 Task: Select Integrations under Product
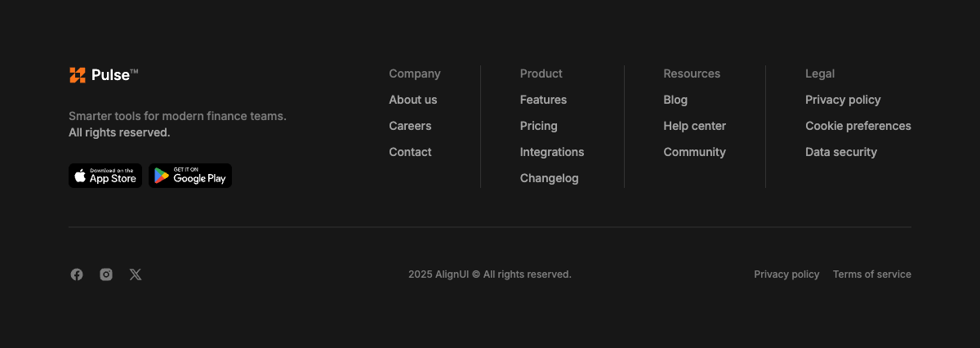[552, 152]
